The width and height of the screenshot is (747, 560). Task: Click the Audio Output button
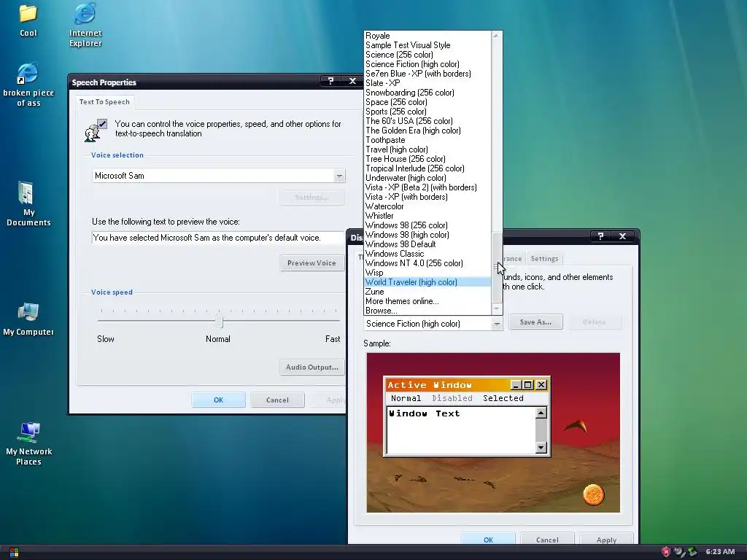click(311, 367)
